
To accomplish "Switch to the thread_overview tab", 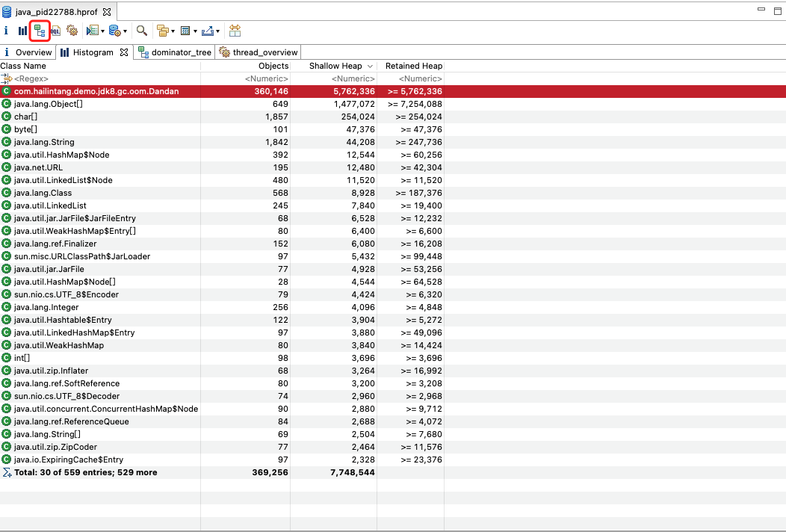I will click(259, 52).
